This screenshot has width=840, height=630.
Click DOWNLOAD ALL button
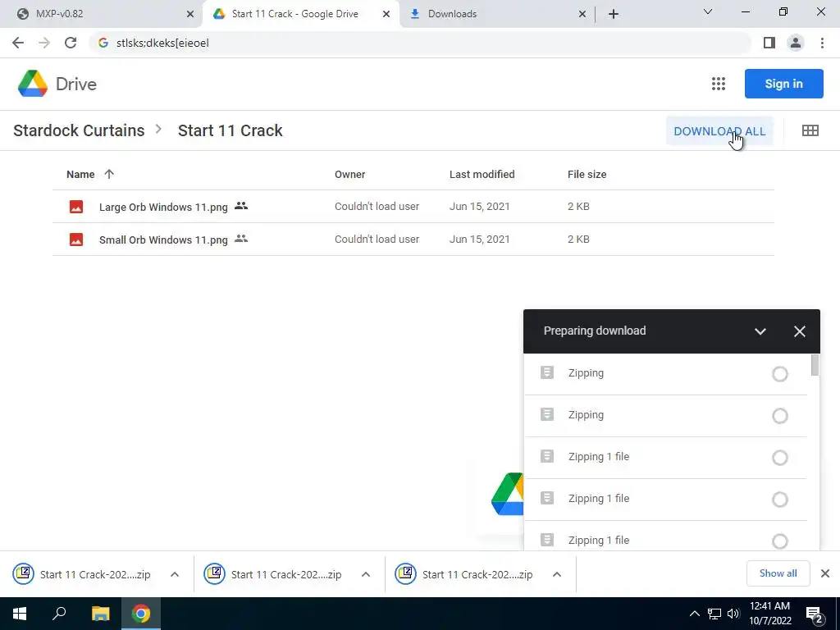[x=719, y=131]
